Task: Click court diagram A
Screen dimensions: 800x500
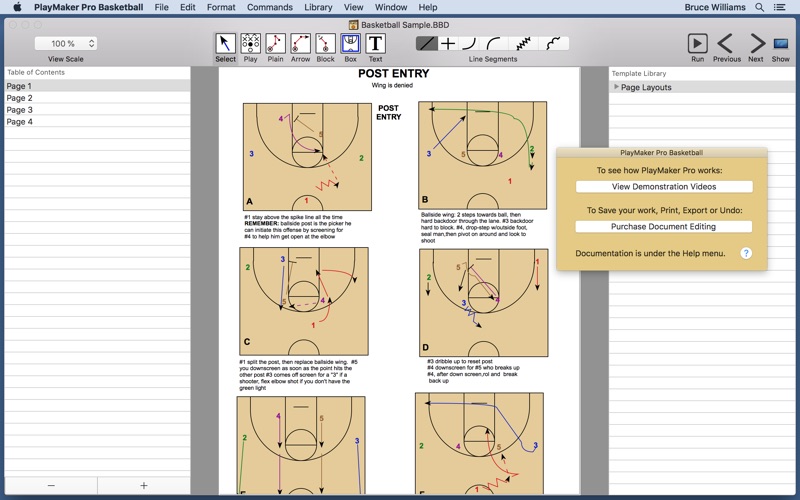Action: 307,157
